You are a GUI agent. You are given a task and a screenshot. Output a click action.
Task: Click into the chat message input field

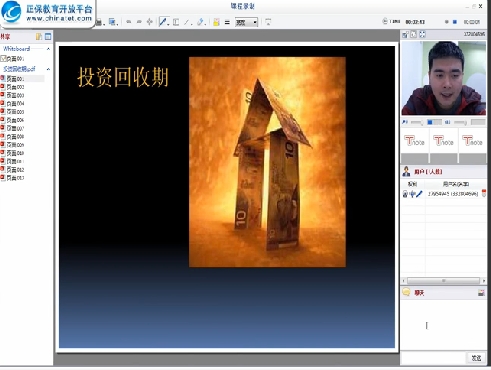click(x=434, y=358)
